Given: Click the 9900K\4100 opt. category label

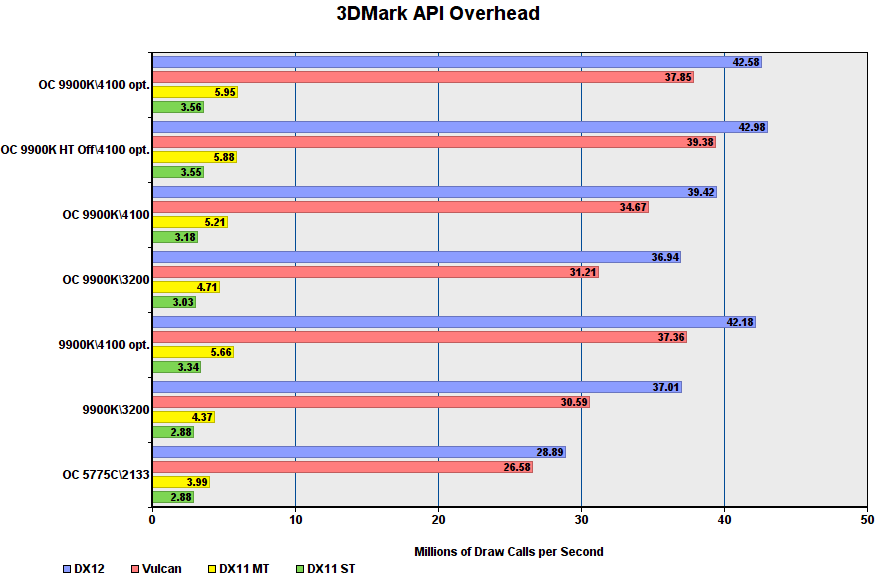Looking at the screenshot, I should pyautogui.click(x=104, y=345).
